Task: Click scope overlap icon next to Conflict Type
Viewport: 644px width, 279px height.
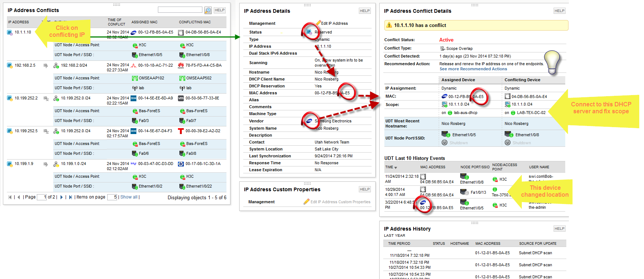Action: [443, 48]
